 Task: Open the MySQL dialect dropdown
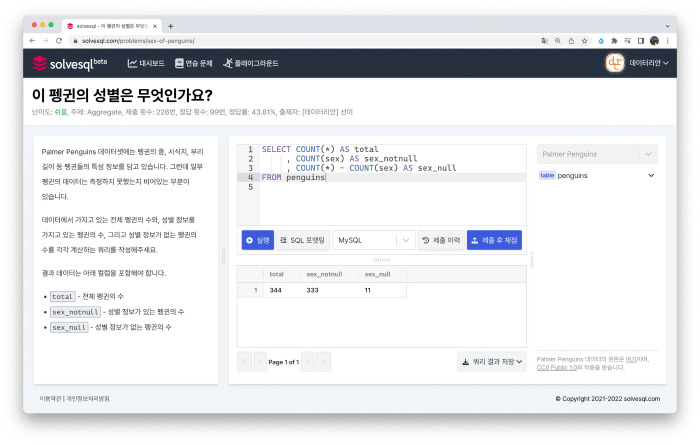374,240
